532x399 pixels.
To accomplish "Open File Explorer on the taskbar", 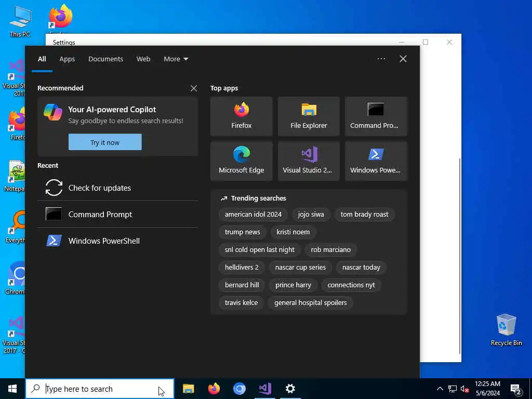I will tap(188, 389).
